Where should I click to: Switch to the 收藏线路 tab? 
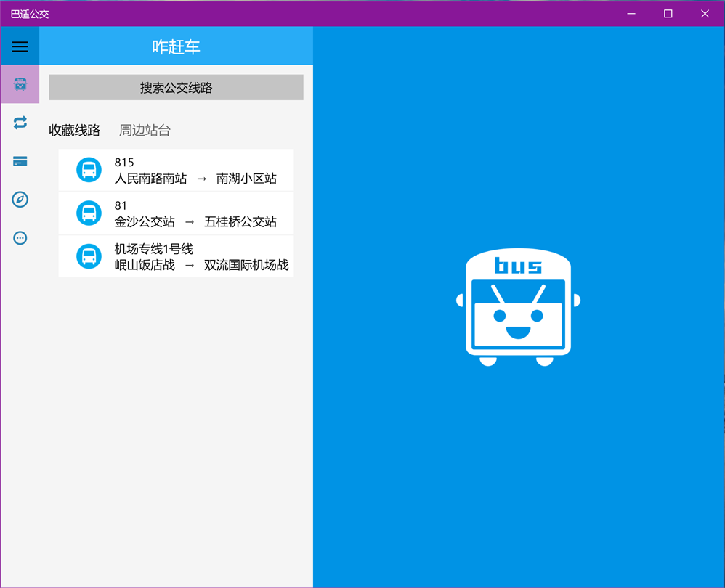[74, 130]
